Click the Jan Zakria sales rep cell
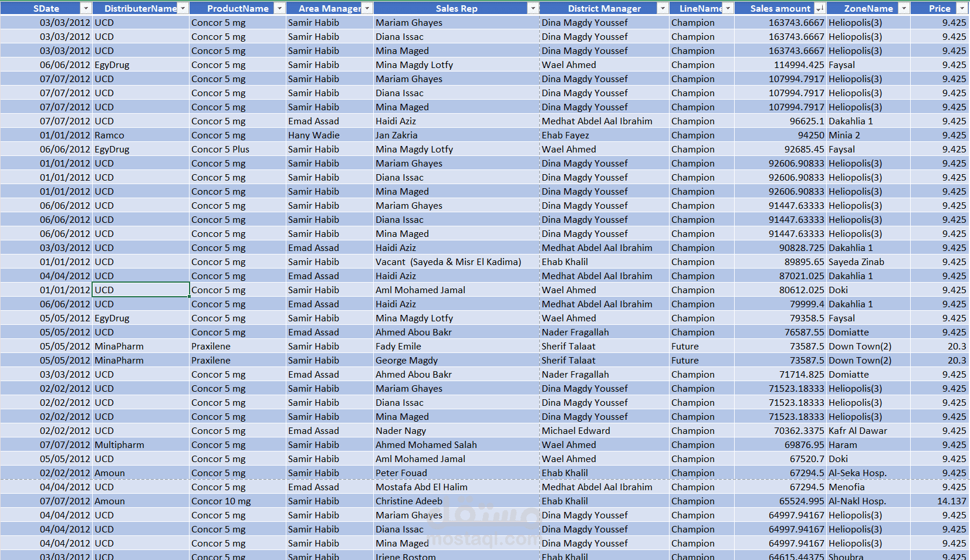 click(x=457, y=135)
